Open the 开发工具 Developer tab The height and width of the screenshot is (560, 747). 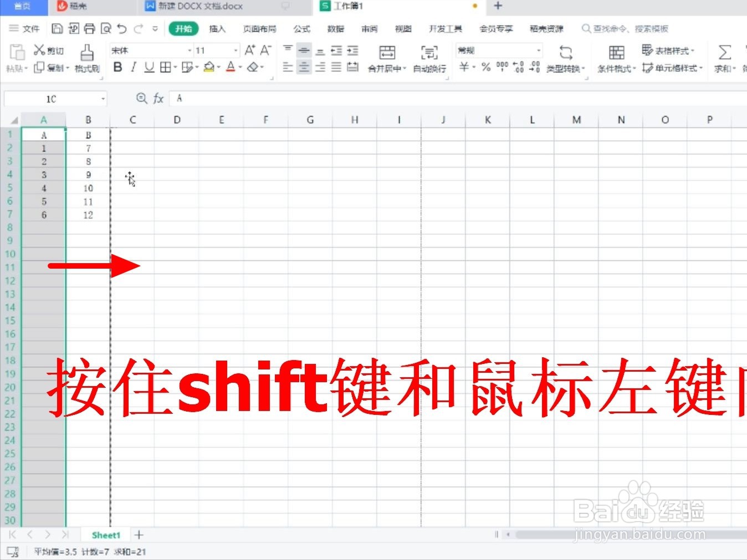[446, 29]
